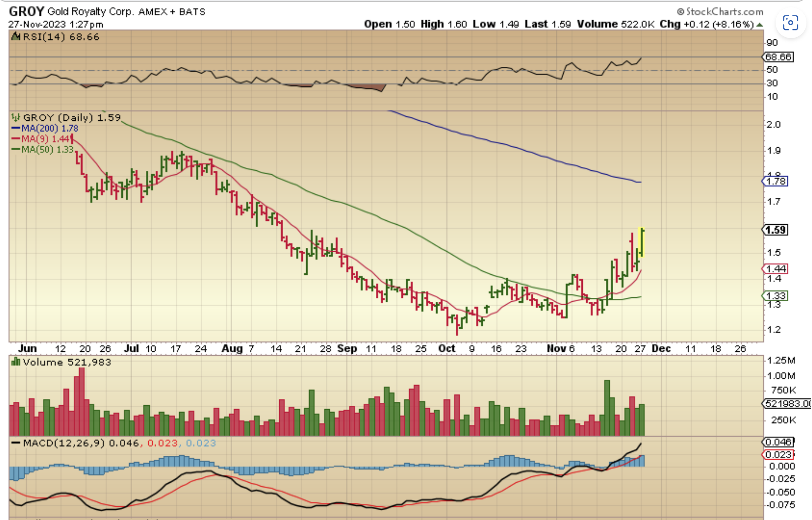The width and height of the screenshot is (812, 520).
Task: Click the MACD(12,26,9) 0.046 legend label
Action: tap(81, 443)
